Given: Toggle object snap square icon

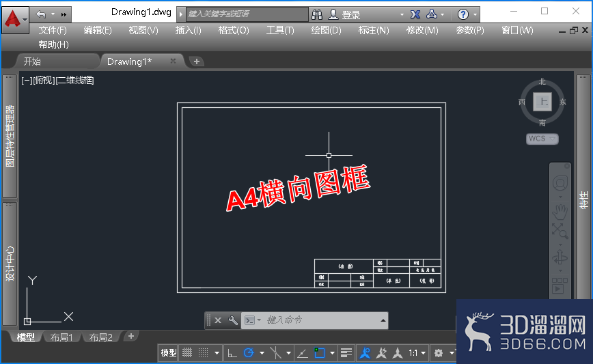Looking at the screenshot, I should click(319, 352).
